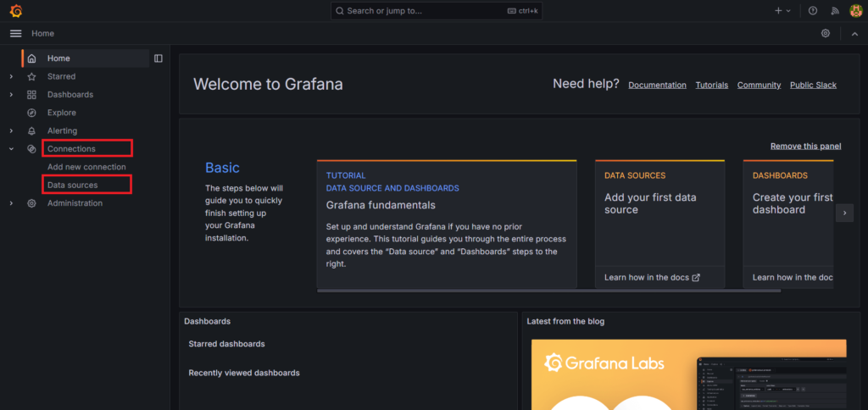Viewport: 868px width, 410px height.
Task: Undock the sidebar menu panel icon
Action: 159,58
